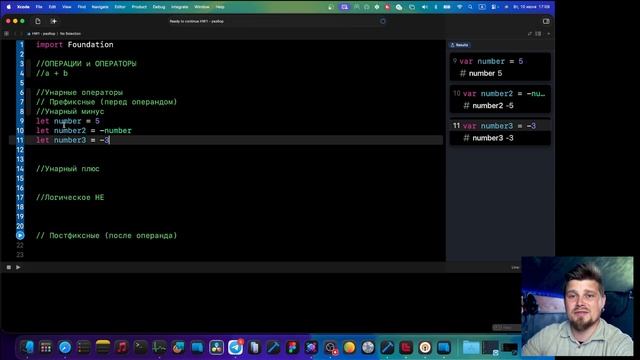Select the Results tab in the sidebar
The image size is (640, 360).
pyautogui.click(x=460, y=45)
